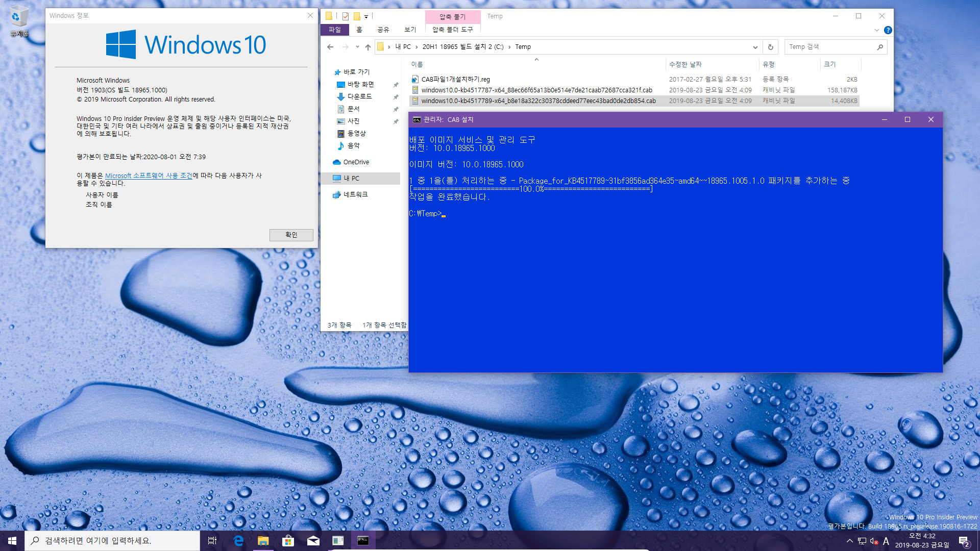Switch to the 보기 ribbon tab

click(x=410, y=30)
